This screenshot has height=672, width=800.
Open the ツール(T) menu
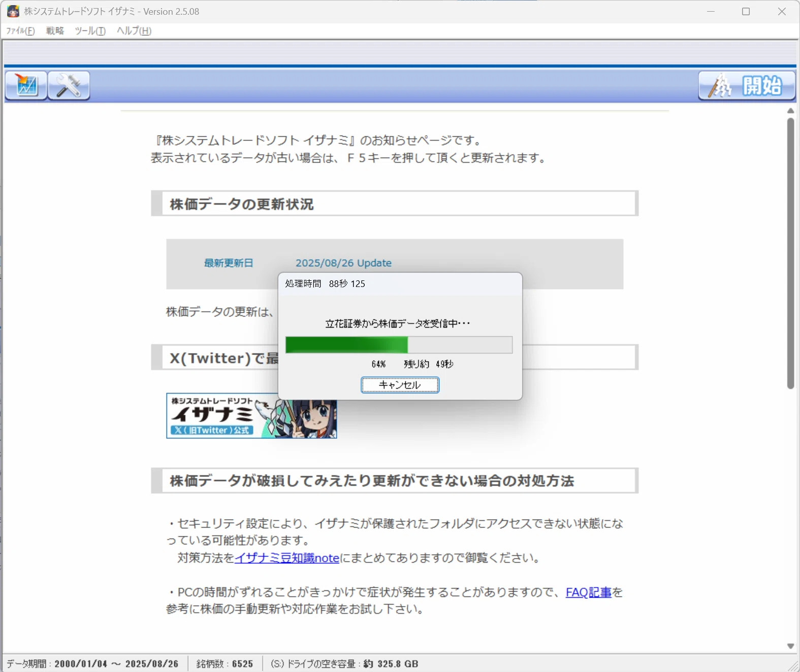point(90,31)
